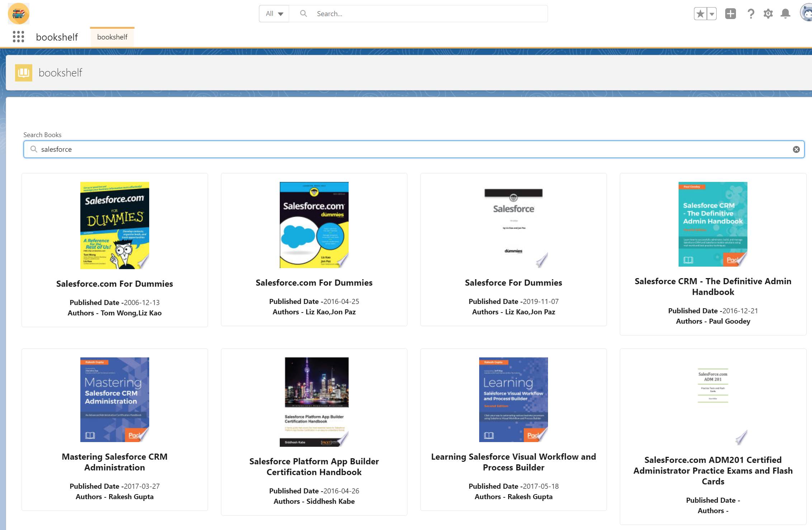Open Learning Salesforce Visual Workflow book cover
Image resolution: width=812 pixels, height=530 pixels.
coord(513,399)
